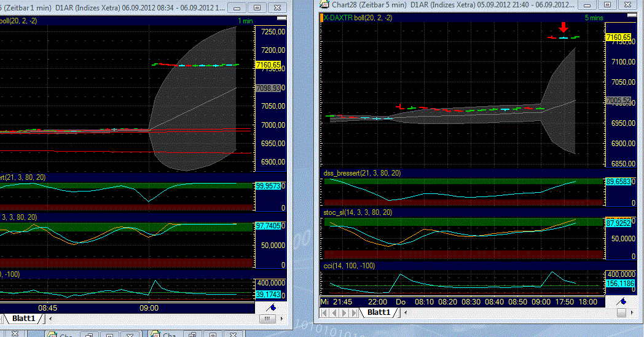The image size is (644, 337).
Task: Click dss_bressert(21, 3, 80, 20) indicator label
Action: pyautogui.click(x=362, y=173)
